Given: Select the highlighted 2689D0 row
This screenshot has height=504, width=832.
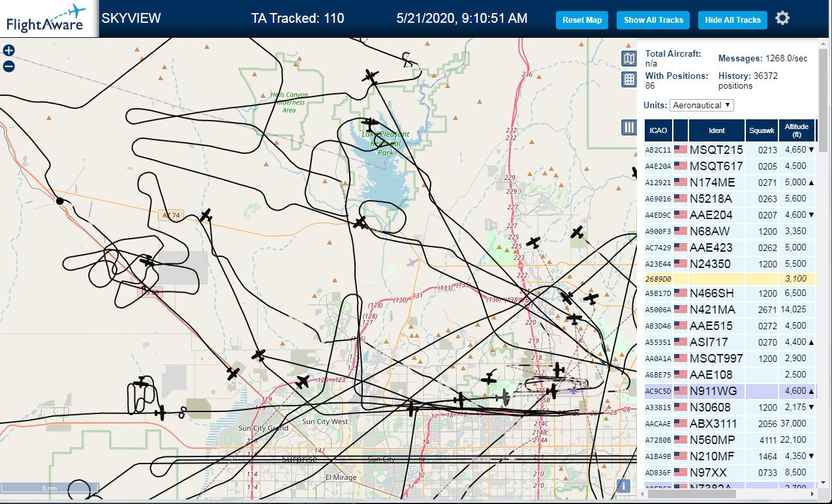Looking at the screenshot, I should (x=730, y=278).
